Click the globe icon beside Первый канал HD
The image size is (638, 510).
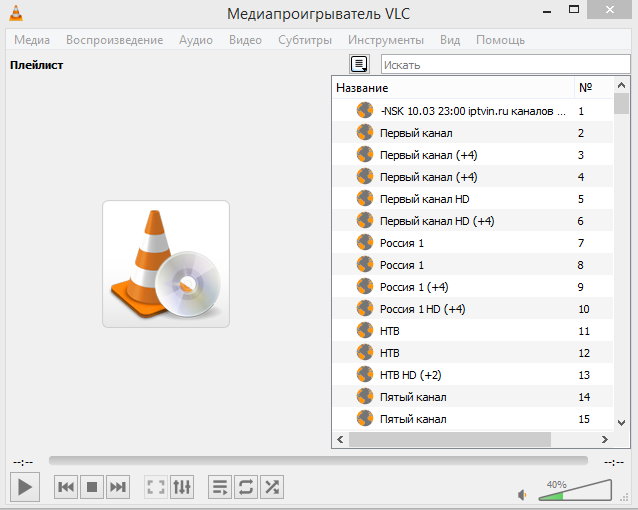click(365, 199)
